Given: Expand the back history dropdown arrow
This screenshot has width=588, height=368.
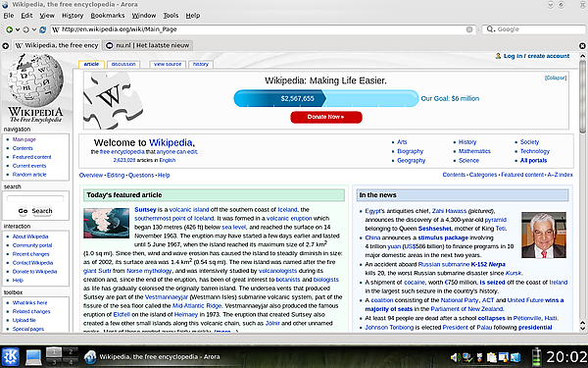Looking at the screenshot, I should (x=18, y=29).
